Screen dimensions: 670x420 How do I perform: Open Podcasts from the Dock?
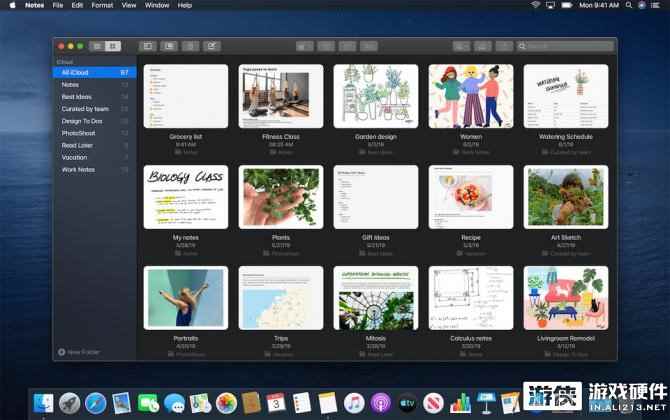pyautogui.click(x=380, y=403)
